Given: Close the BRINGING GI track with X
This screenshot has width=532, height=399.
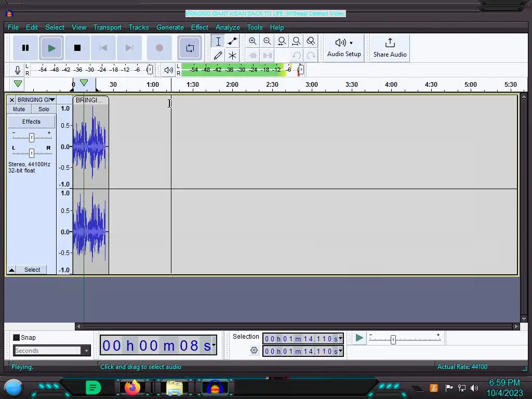Looking at the screenshot, I should coord(12,100).
